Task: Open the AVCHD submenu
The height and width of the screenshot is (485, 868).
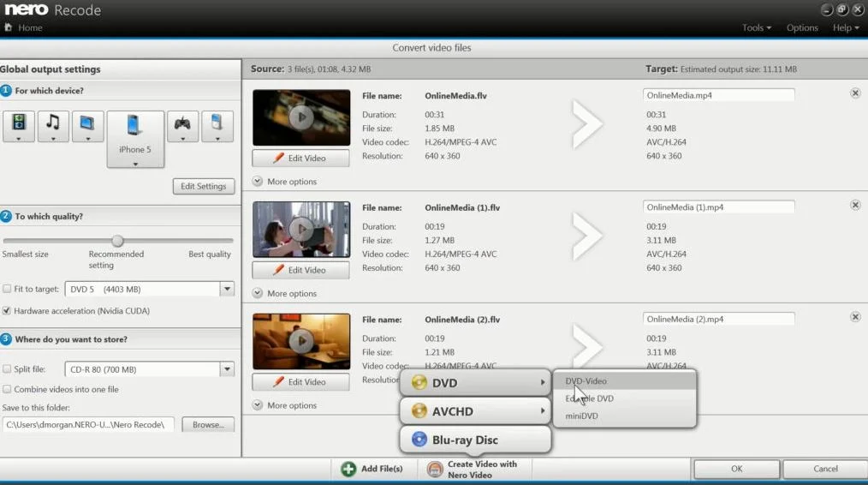Action: (475, 410)
